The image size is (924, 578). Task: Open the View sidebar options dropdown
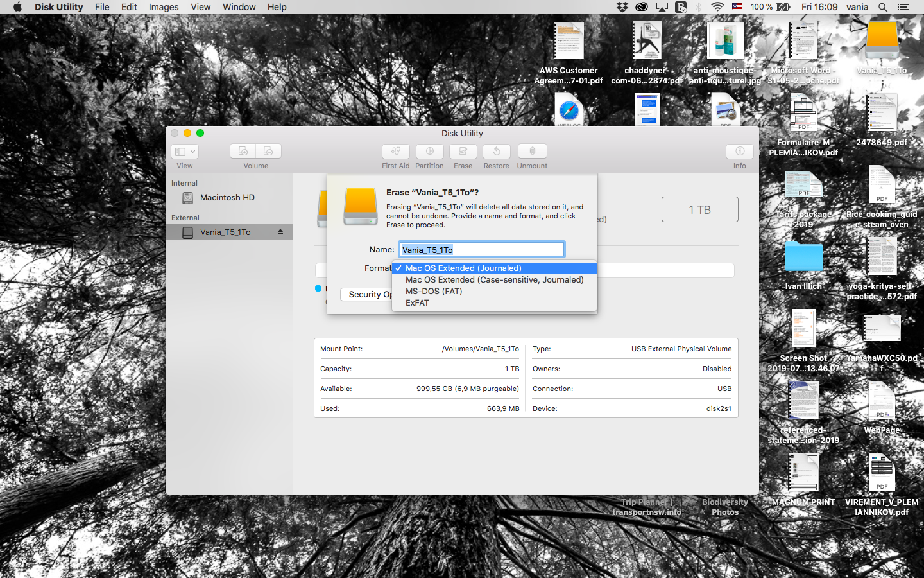click(185, 152)
